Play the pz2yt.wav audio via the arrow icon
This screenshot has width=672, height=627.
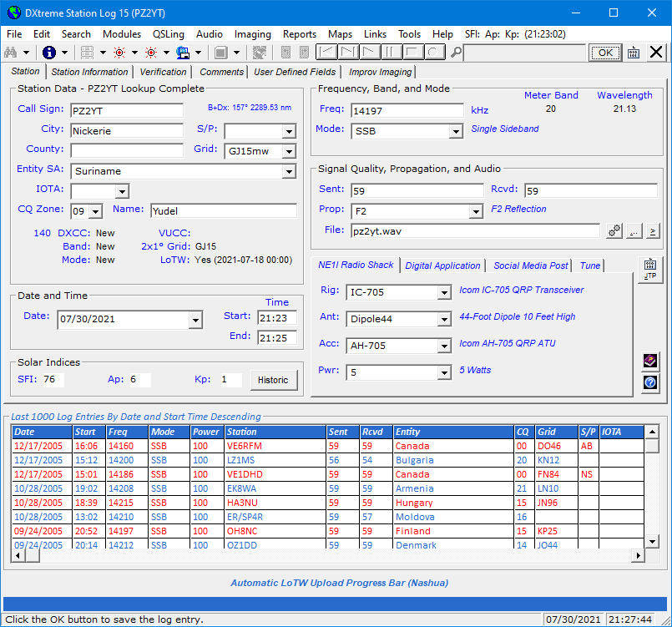tap(653, 232)
